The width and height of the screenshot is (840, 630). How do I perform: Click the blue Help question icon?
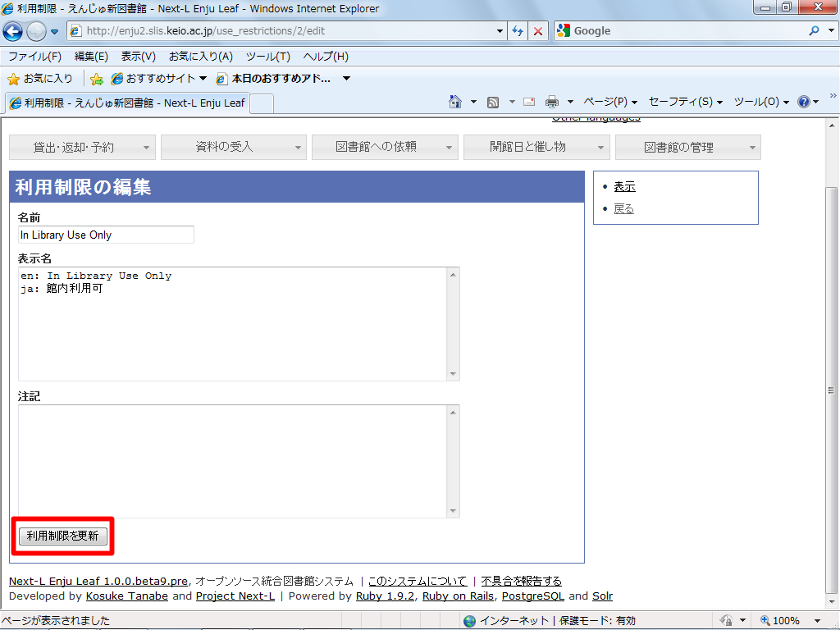[804, 102]
